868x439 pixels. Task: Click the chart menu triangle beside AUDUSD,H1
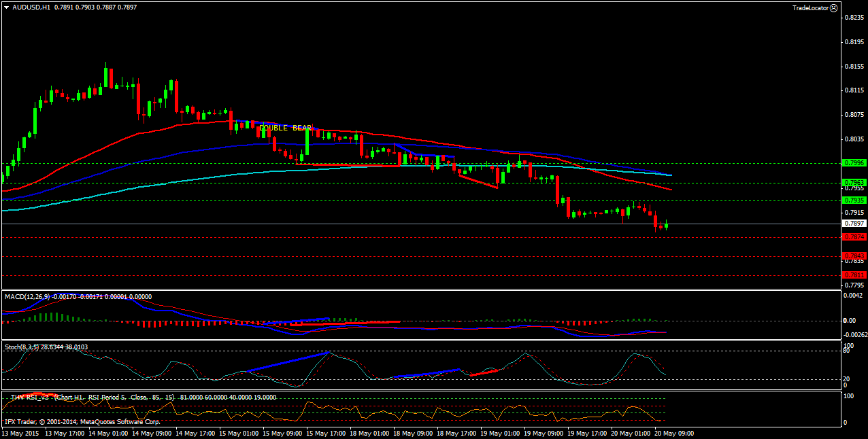pos(6,7)
